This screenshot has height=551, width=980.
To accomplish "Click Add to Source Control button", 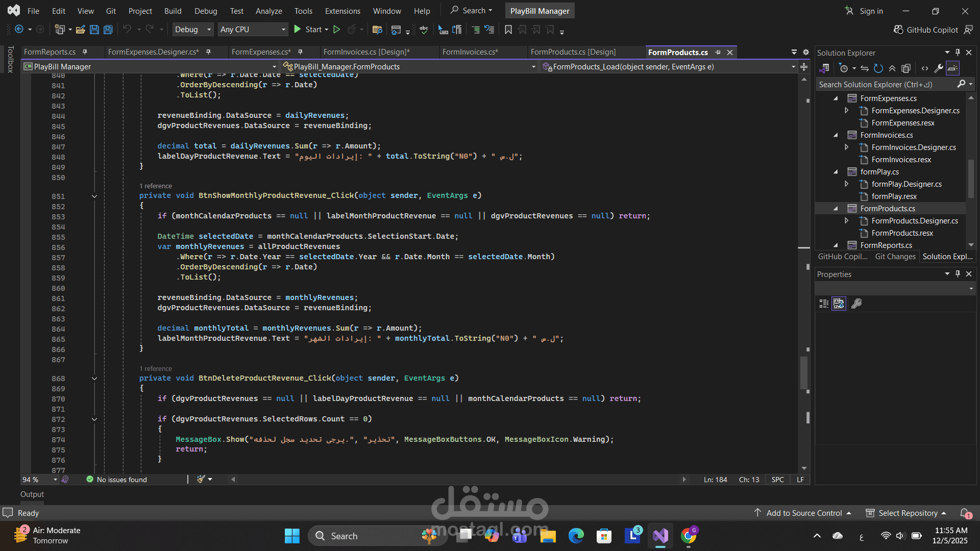I will [x=803, y=513].
